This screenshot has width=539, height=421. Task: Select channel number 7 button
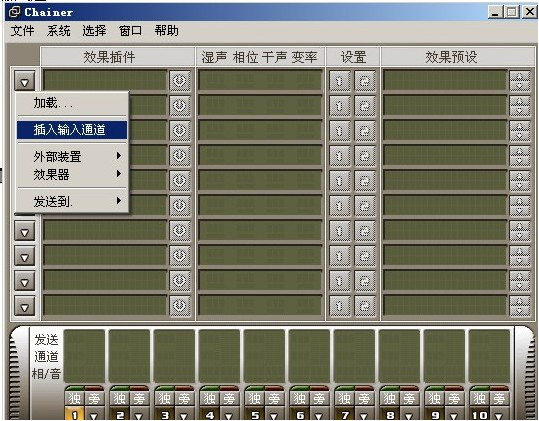345,414
